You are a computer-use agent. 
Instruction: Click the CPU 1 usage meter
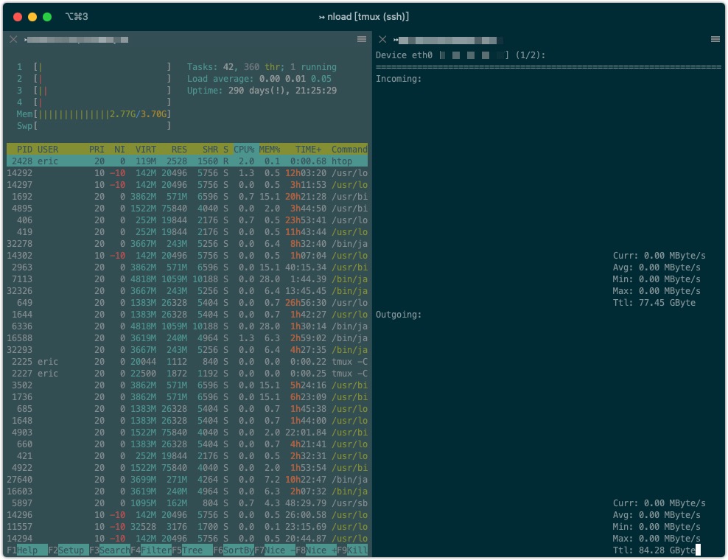coord(94,67)
